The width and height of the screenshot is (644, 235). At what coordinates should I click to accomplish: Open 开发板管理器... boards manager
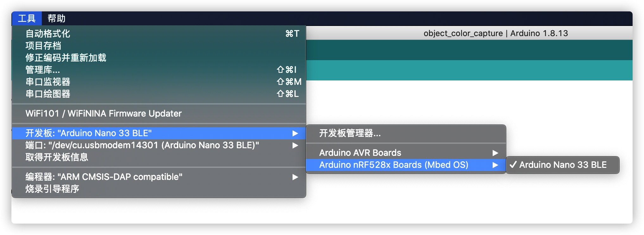[x=406, y=133]
